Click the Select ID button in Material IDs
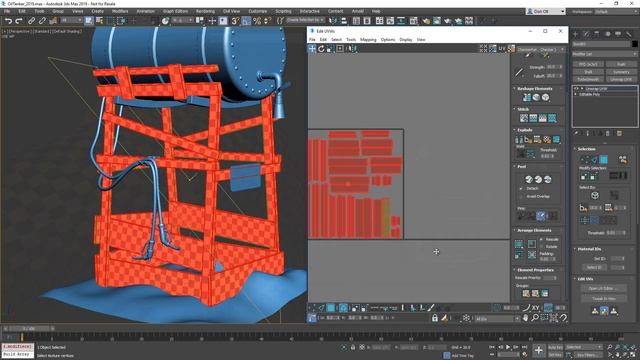Image resolution: width=640 pixels, height=360 pixels. click(596, 267)
